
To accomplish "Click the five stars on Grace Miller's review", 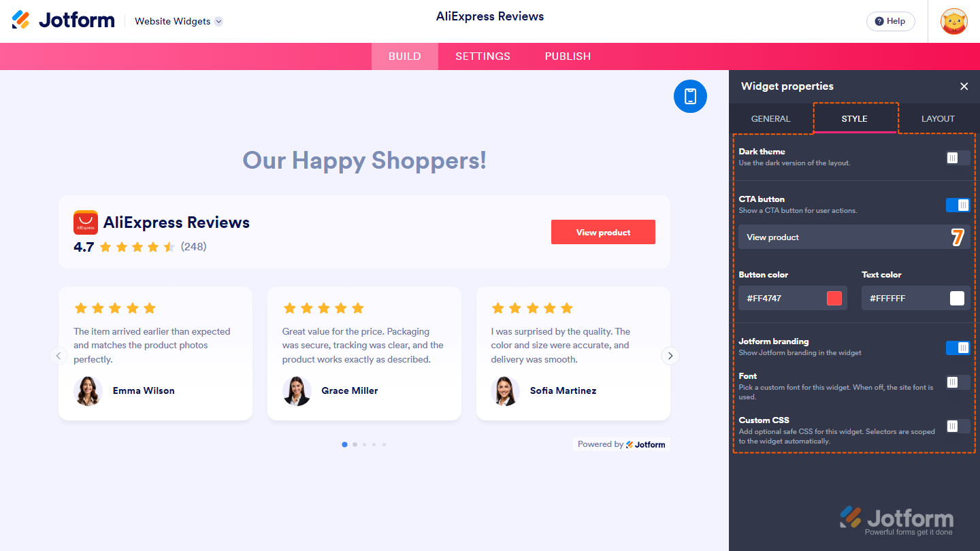I will tap(324, 308).
